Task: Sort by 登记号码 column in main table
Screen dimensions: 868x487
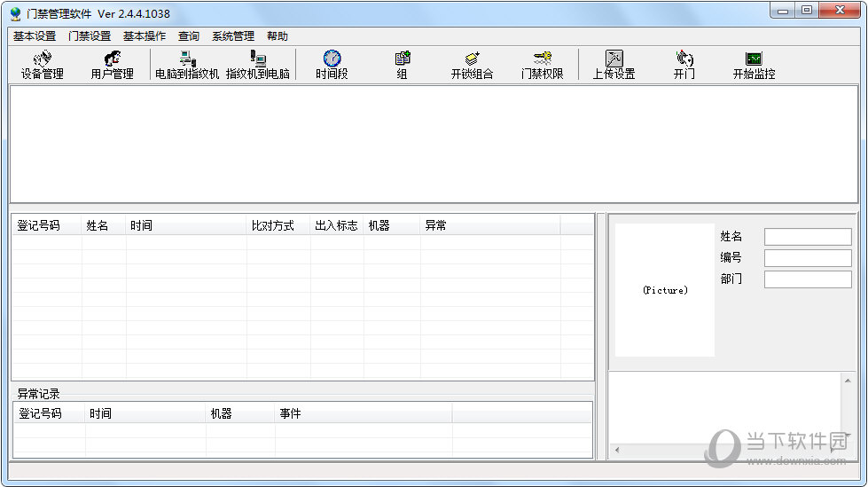Action: 46,225
